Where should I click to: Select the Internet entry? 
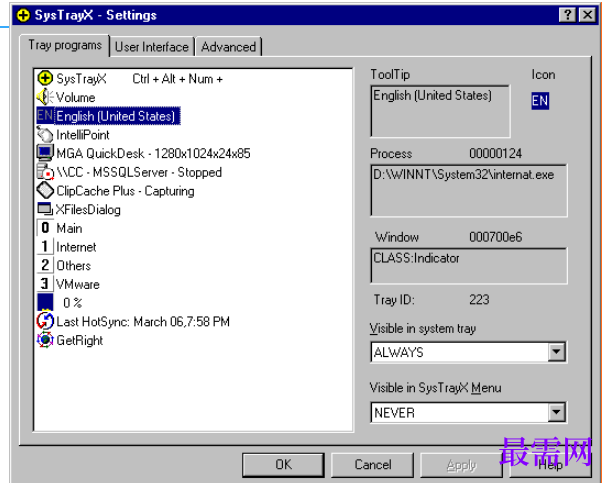(x=76, y=247)
